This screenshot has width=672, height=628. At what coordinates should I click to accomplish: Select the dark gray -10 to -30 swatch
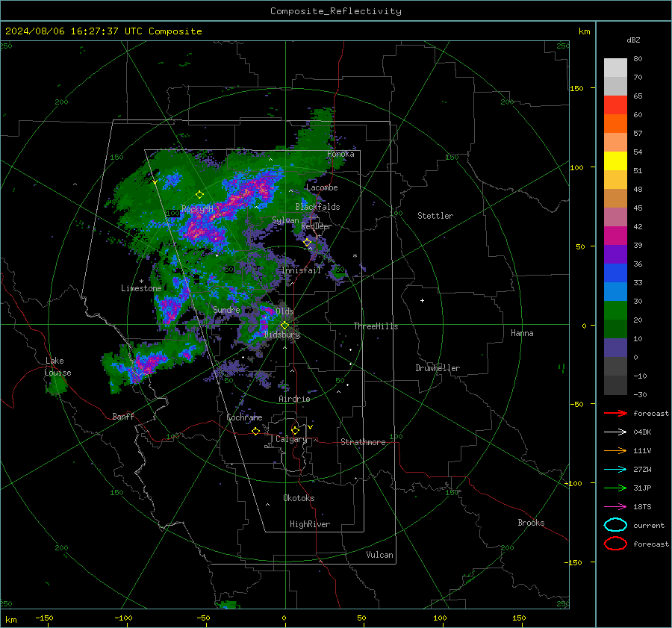tap(615, 385)
